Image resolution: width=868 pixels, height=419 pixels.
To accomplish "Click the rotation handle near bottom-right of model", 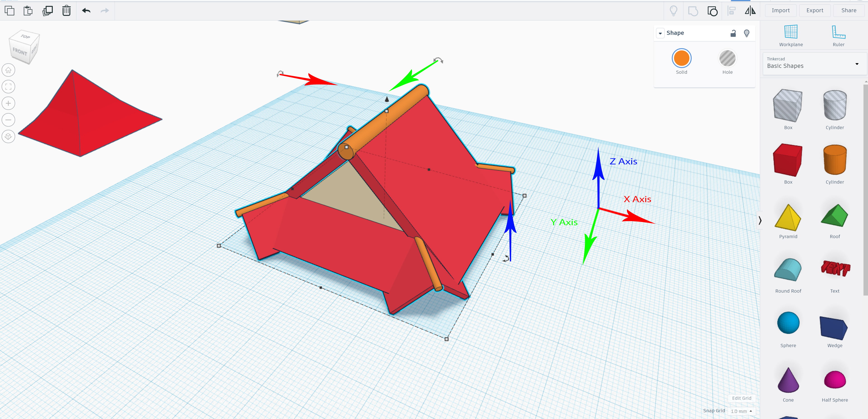I will (506, 258).
